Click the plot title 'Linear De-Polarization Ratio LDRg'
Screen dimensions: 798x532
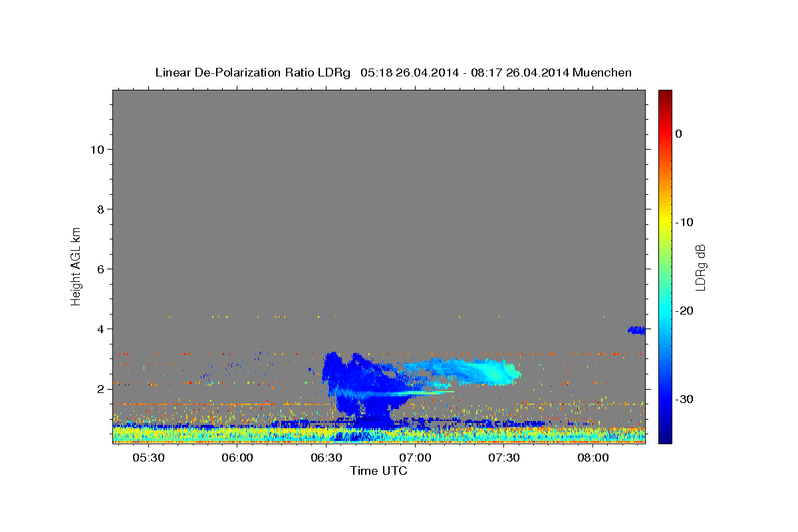(x=253, y=72)
